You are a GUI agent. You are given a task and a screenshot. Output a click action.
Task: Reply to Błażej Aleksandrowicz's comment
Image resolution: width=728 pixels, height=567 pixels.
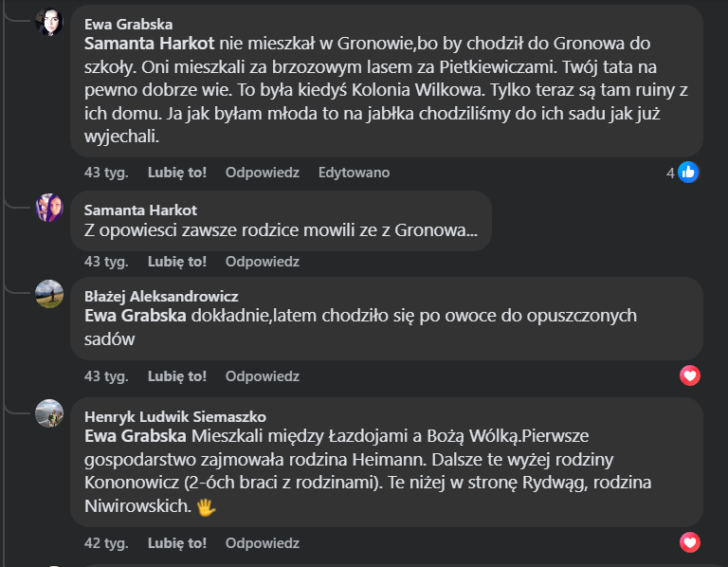[x=262, y=376]
